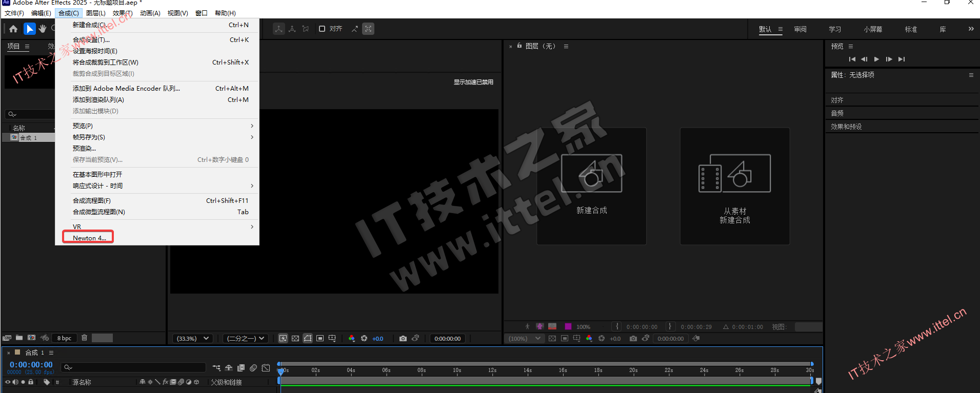
Task: Open 效果(T) menu
Action: point(123,13)
